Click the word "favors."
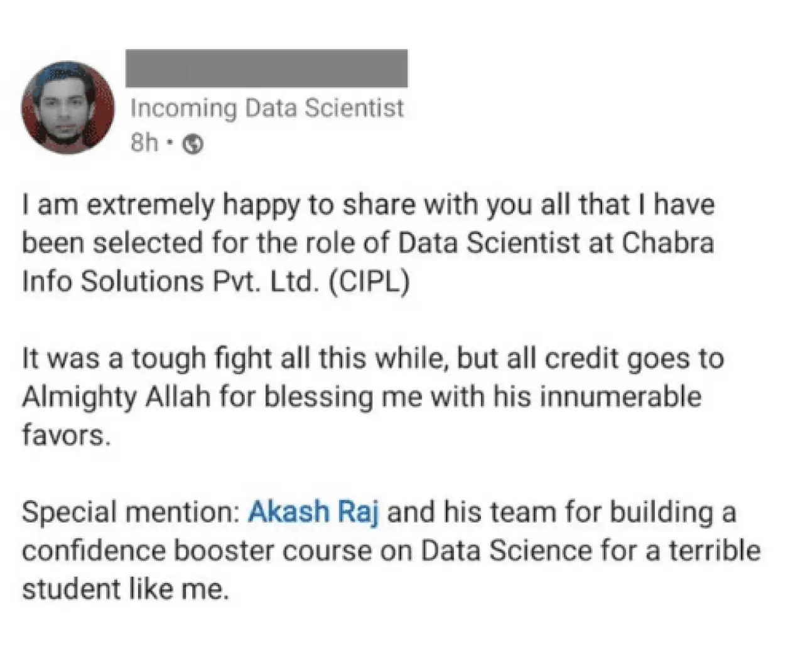793x672 pixels. tap(67, 435)
